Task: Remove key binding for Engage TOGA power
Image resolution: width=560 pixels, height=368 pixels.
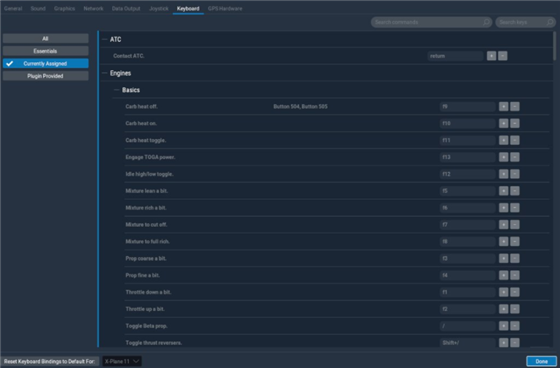Action: (515, 157)
